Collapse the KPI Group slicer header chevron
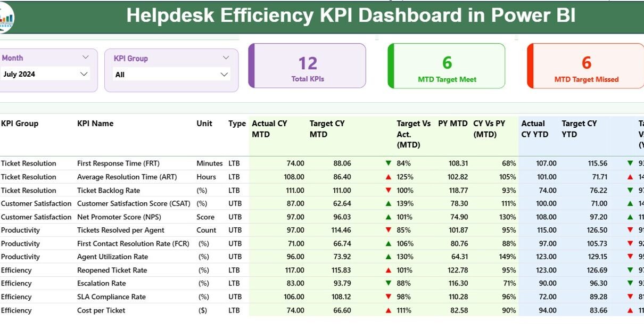This screenshot has height=329, width=644. [x=226, y=58]
